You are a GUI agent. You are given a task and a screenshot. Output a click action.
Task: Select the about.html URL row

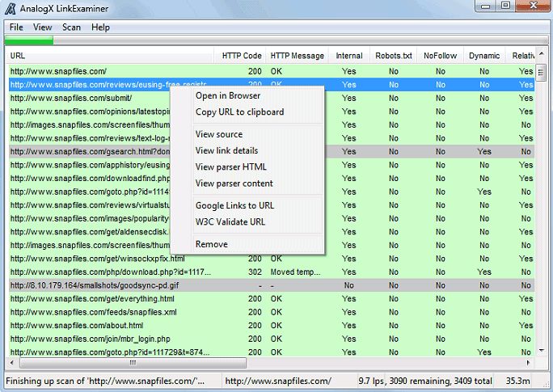[x=272, y=326]
